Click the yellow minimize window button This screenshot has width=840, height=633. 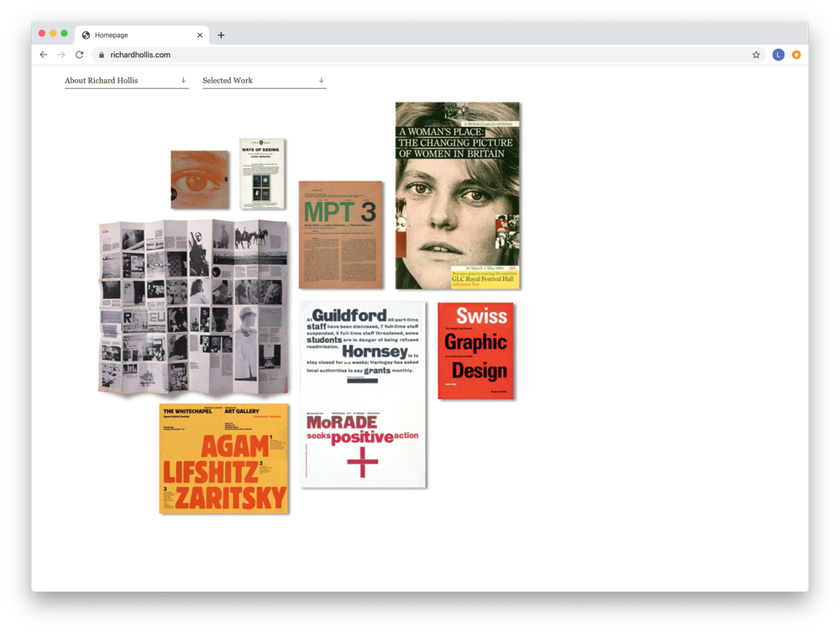coord(53,34)
